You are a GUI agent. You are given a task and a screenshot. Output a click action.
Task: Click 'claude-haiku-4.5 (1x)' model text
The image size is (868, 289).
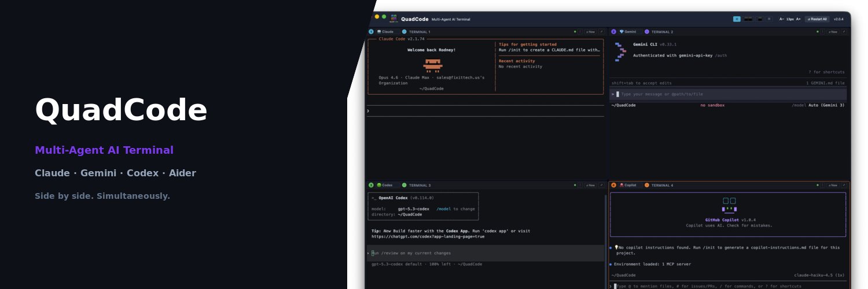coord(819,275)
